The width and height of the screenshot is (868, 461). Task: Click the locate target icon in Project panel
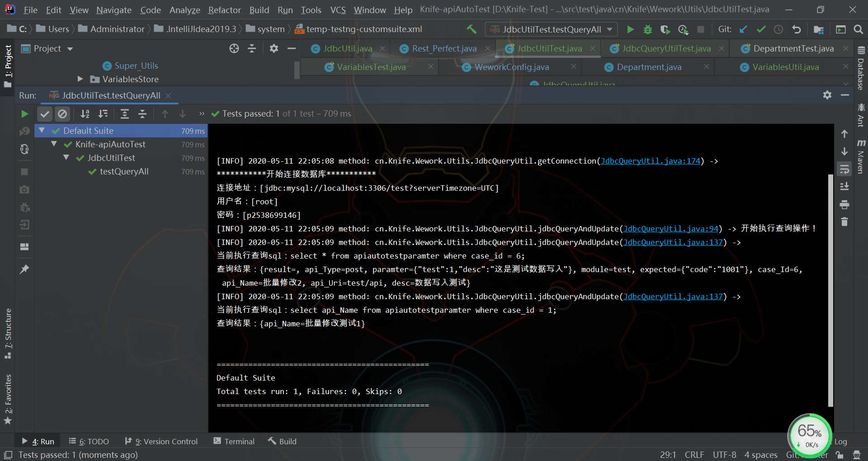[234, 48]
